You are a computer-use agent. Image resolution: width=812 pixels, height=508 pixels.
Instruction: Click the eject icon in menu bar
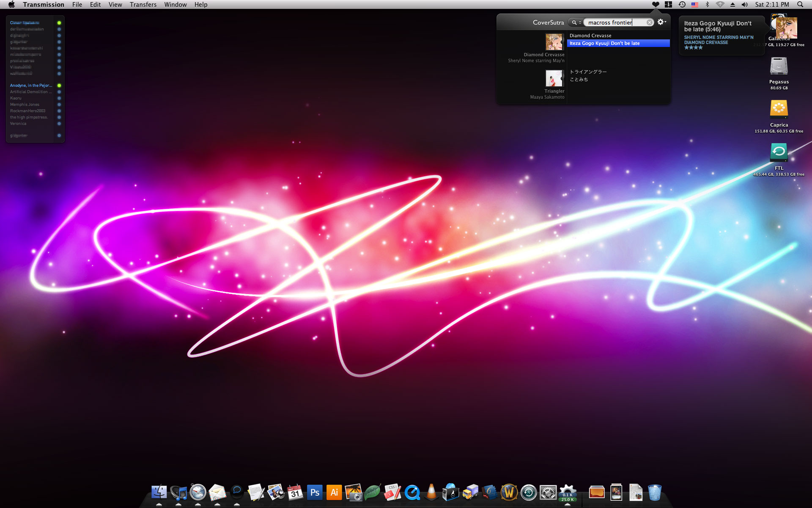[732, 4]
